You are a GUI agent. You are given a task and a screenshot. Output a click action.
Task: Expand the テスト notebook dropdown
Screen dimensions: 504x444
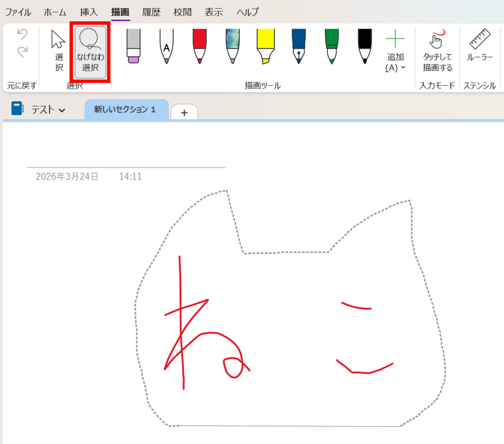(x=48, y=110)
